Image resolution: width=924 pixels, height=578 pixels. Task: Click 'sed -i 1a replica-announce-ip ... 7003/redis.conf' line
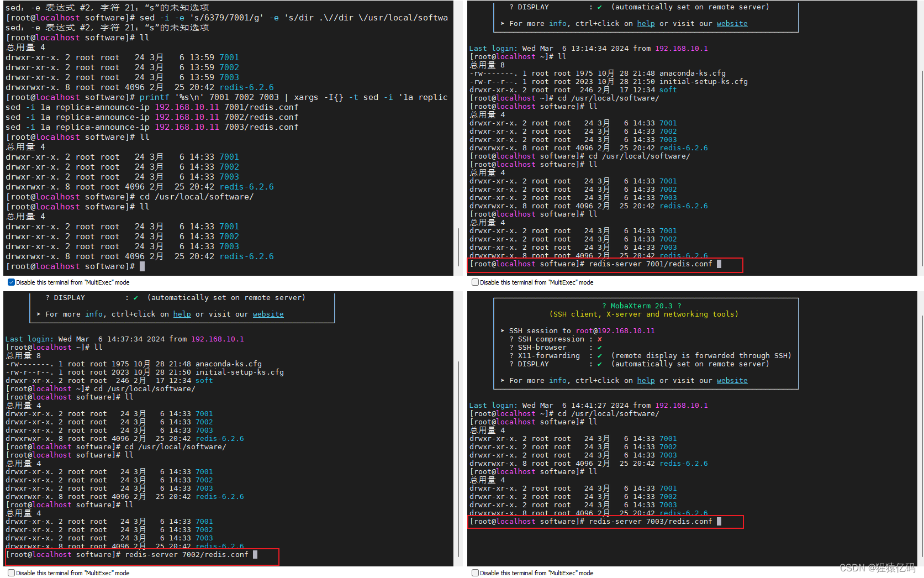click(x=152, y=127)
